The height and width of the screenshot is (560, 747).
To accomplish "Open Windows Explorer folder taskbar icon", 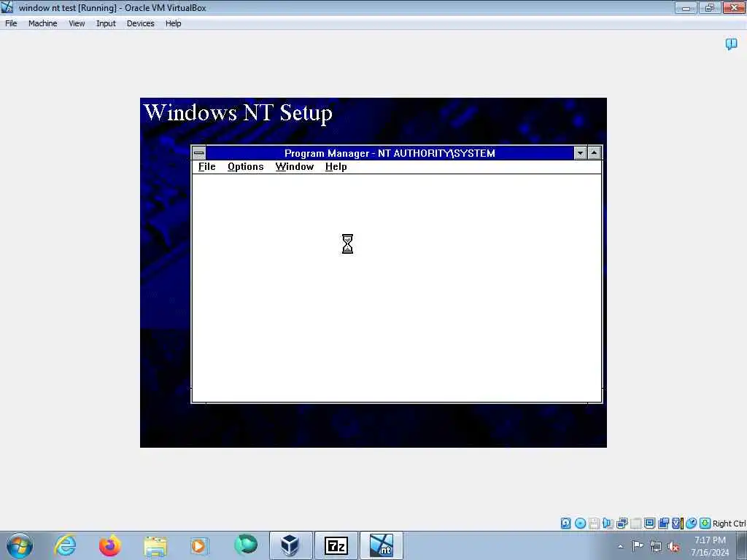I will pos(155,545).
